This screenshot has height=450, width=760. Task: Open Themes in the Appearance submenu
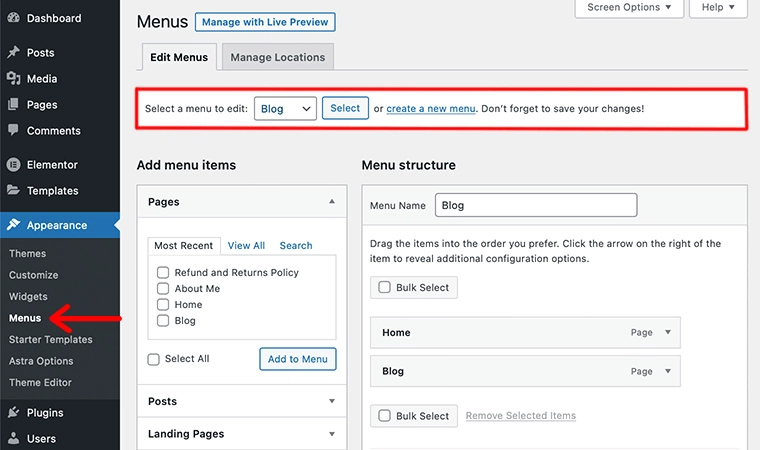pyautogui.click(x=28, y=254)
